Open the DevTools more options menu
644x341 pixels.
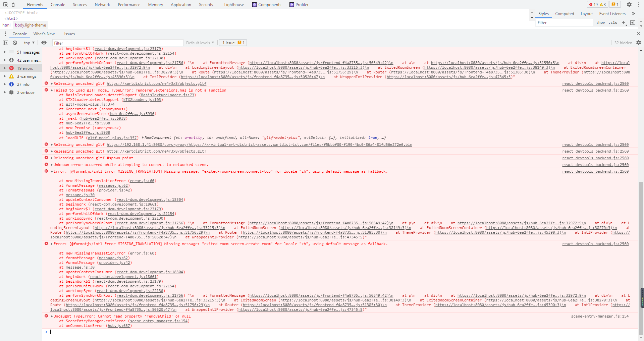click(x=639, y=4)
